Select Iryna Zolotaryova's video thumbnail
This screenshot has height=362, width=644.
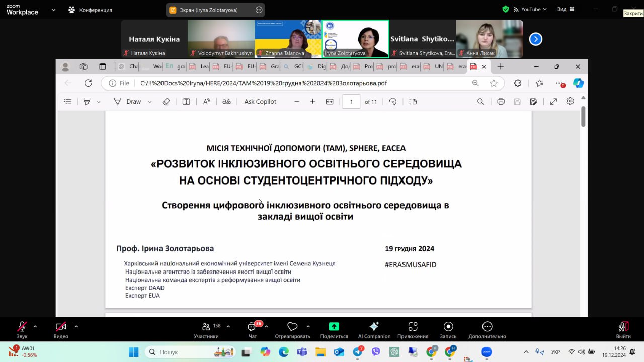pos(356,39)
